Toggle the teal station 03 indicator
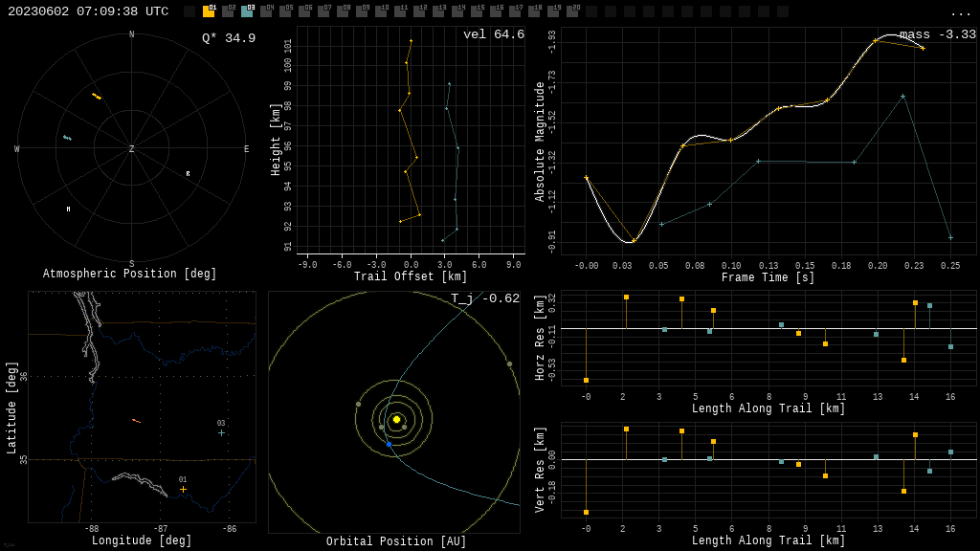The height and width of the screenshot is (551, 980). pos(248,11)
